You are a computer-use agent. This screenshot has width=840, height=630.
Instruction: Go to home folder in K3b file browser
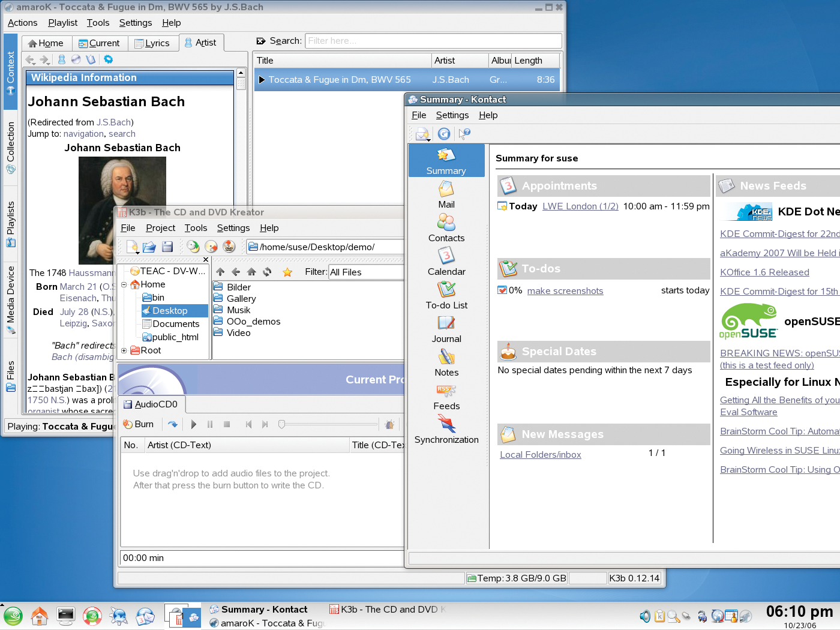pos(252,272)
